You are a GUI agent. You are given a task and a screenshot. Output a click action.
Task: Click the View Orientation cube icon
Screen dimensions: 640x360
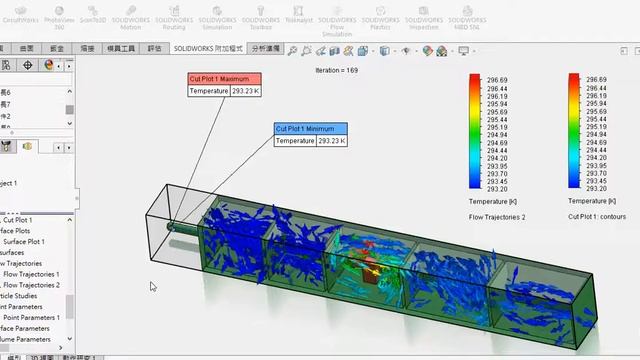[x=362, y=51]
